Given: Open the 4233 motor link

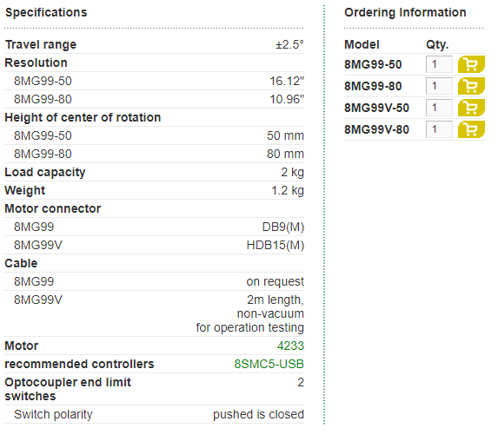Looking at the screenshot, I should tap(290, 346).
